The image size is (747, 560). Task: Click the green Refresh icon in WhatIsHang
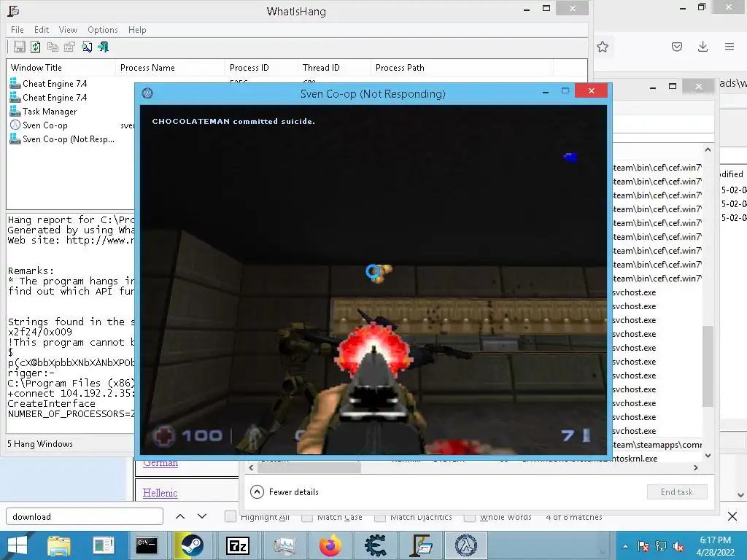coord(36,47)
